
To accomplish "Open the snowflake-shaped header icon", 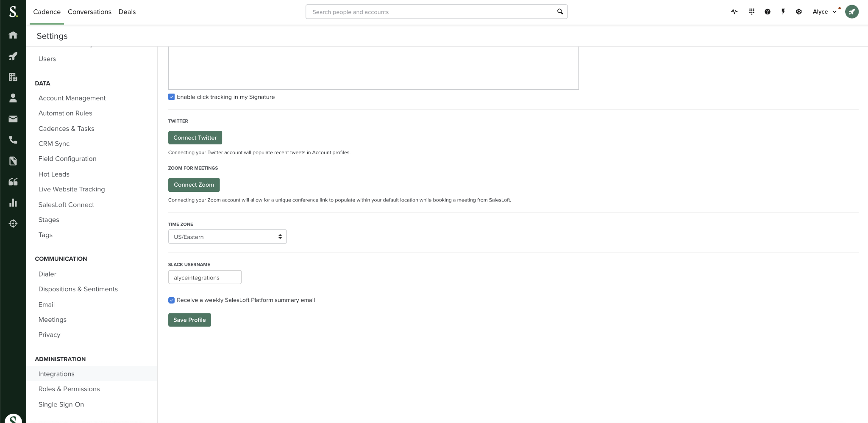I will pyautogui.click(x=799, y=12).
